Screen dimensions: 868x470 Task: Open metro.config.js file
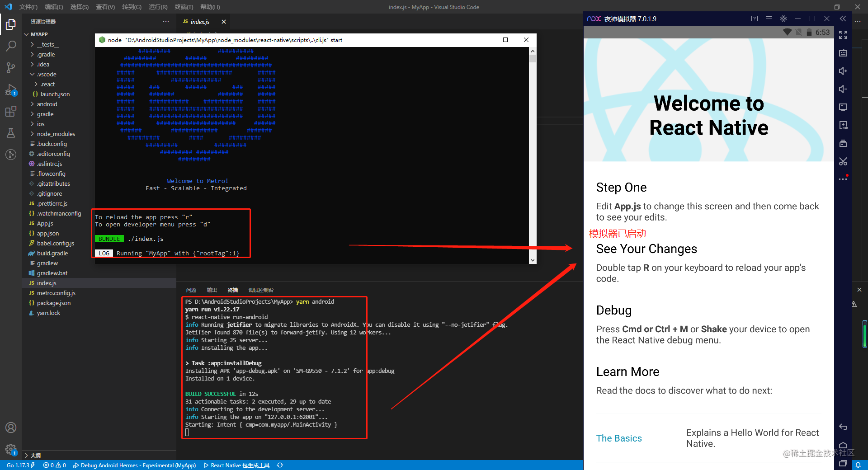coord(56,293)
